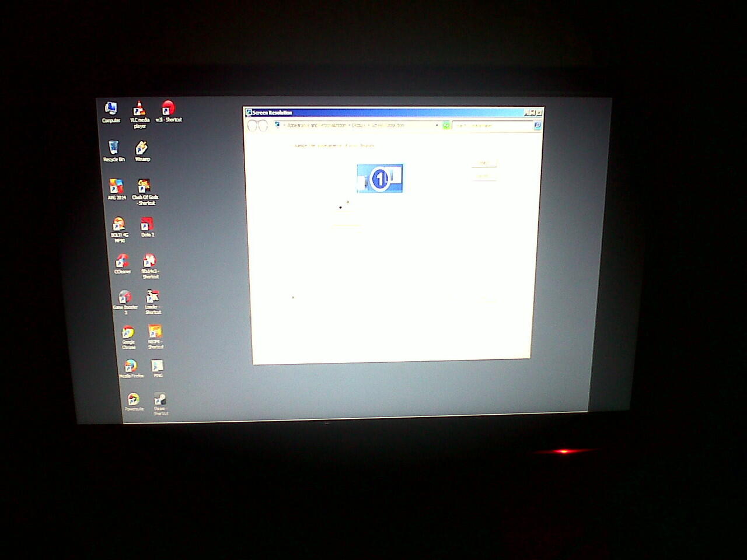Select the red w3l Shortcut icon
This screenshot has width=747, height=560.
point(169,111)
